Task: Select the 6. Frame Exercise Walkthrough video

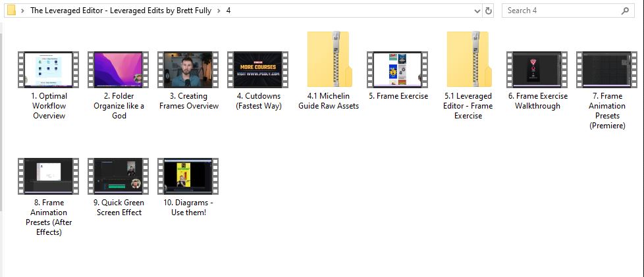Action: point(537,70)
